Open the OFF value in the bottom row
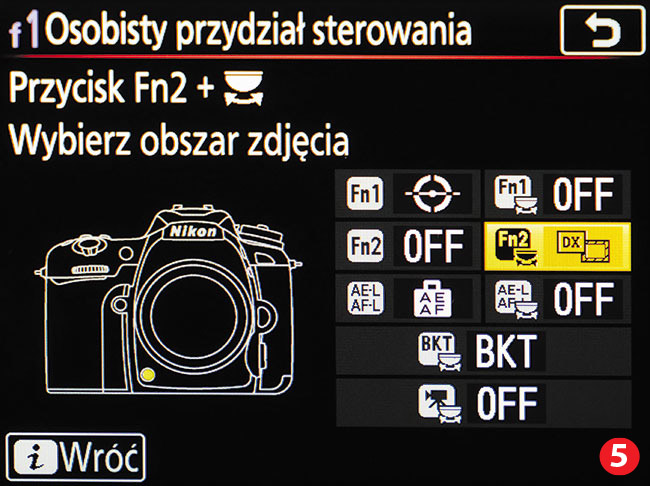This screenshot has width=650, height=486. click(x=507, y=403)
